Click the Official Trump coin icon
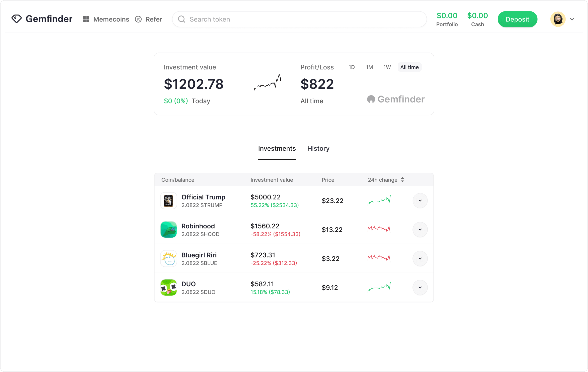Viewport: 588px width, 372px height. [x=169, y=201]
